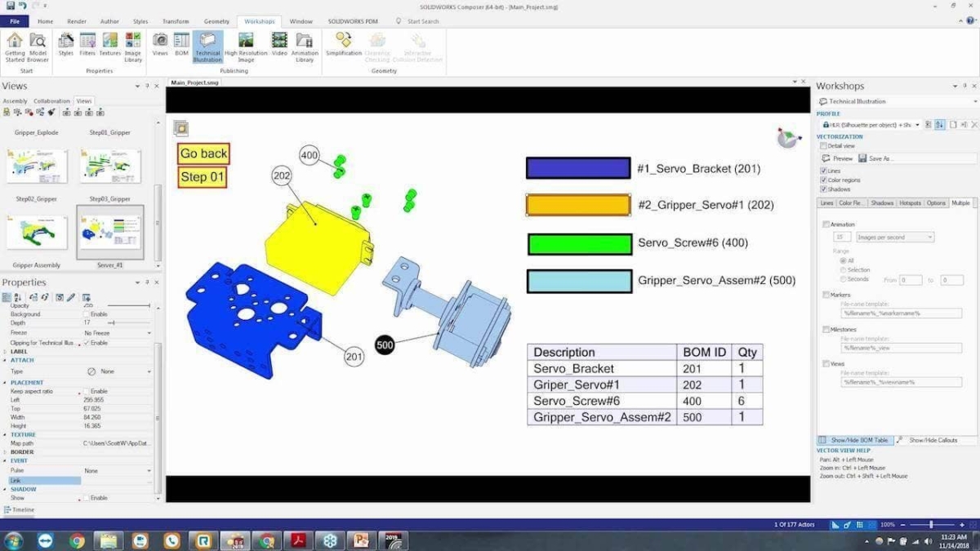Viewport: 980px width, 551px height.
Task: Switch to the Collaboration tab in Views
Action: pos(51,100)
